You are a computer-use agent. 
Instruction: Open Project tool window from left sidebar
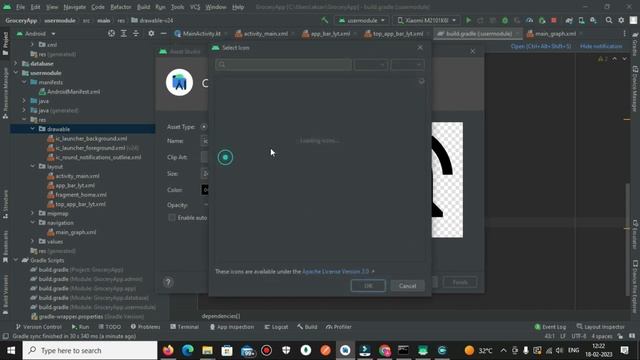coord(5,44)
